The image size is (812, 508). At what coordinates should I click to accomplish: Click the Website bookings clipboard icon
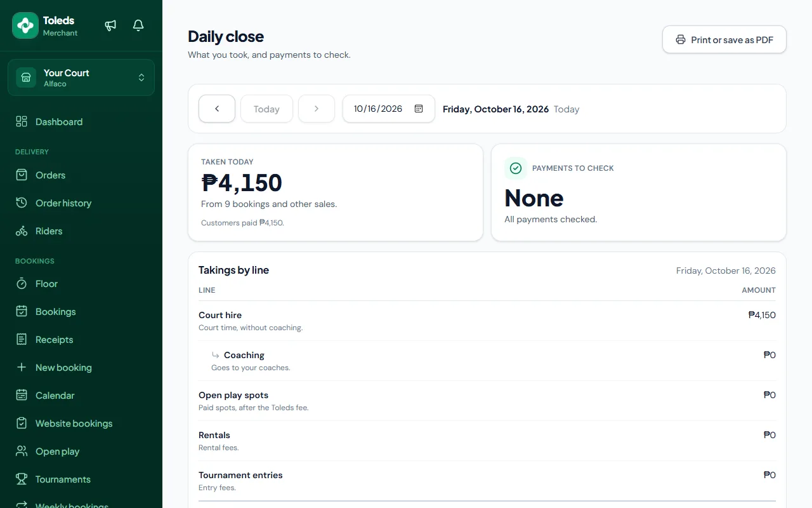click(x=22, y=424)
